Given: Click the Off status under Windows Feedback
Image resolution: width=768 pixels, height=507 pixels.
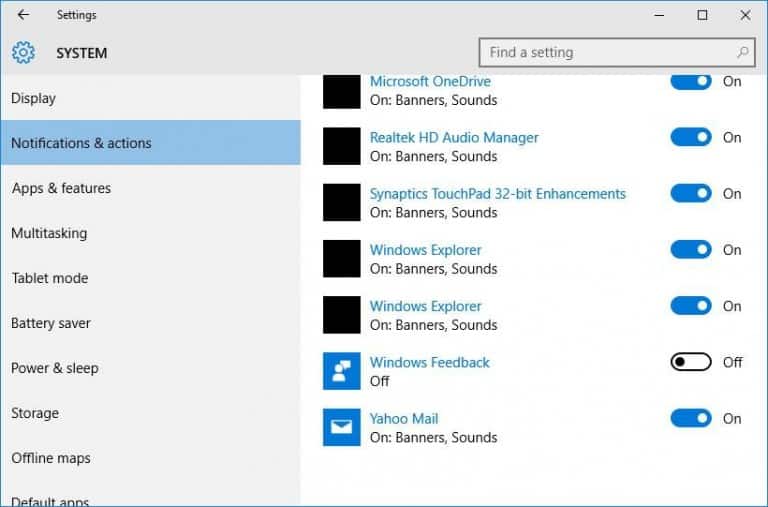Looking at the screenshot, I should (380, 381).
